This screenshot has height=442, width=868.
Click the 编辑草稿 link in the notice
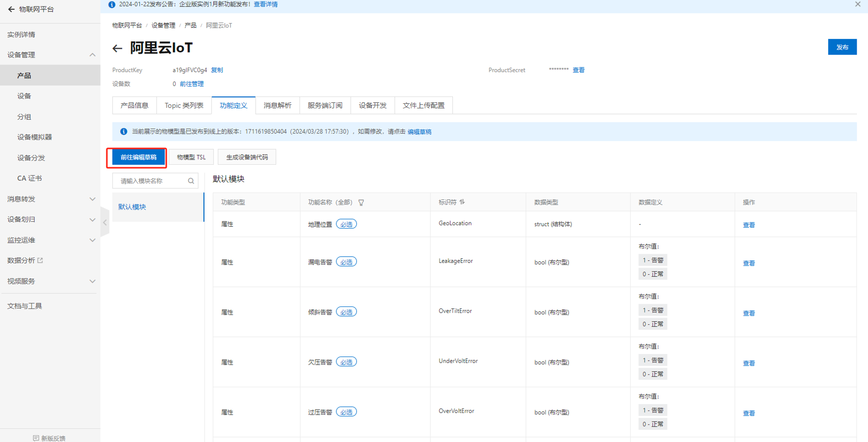(419, 132)
